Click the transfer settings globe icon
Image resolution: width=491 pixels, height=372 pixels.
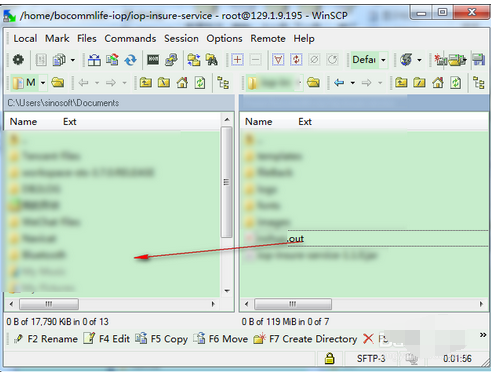tap(406, 60)
